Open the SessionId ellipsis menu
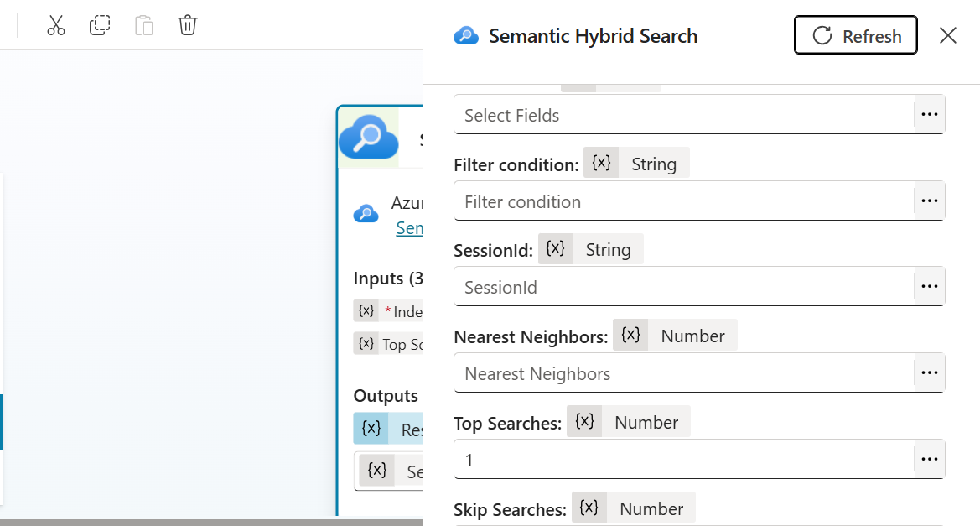This screenshot has width=980, height=526. tap(930, 286)
